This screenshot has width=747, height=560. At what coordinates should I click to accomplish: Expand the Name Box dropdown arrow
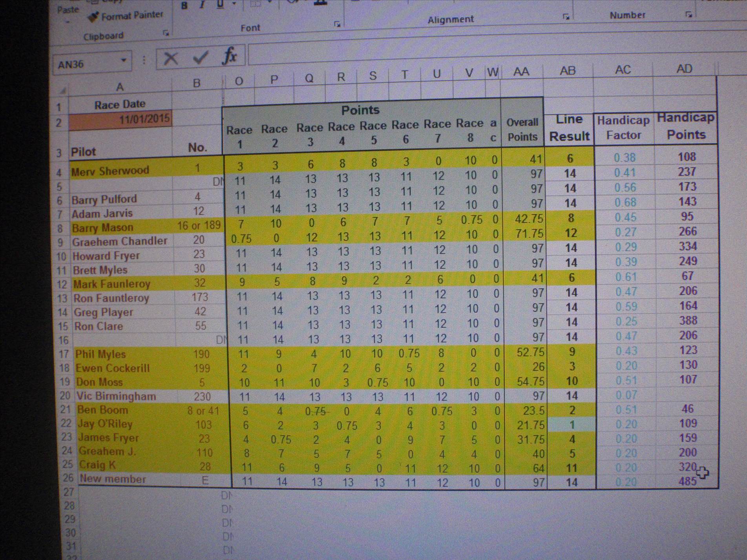124,61
